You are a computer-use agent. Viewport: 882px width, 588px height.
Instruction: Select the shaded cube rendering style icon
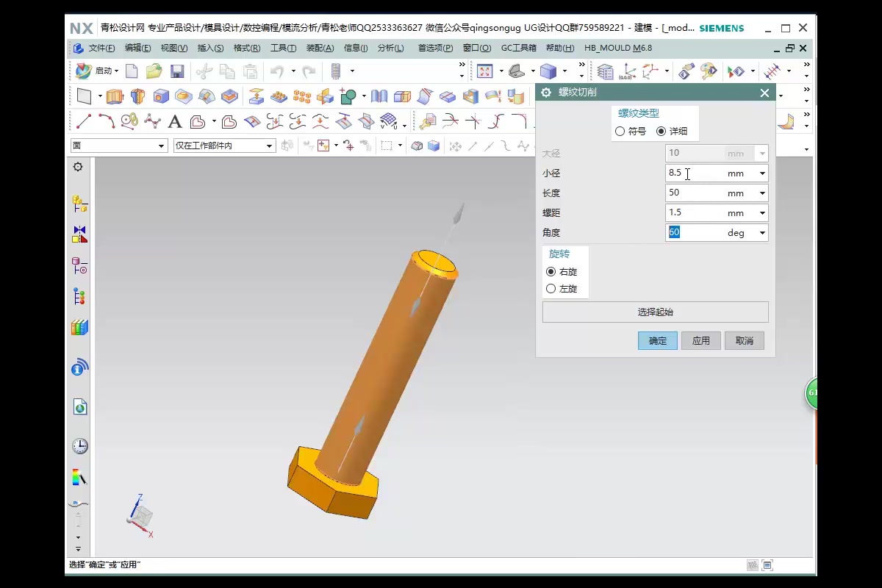548,71
